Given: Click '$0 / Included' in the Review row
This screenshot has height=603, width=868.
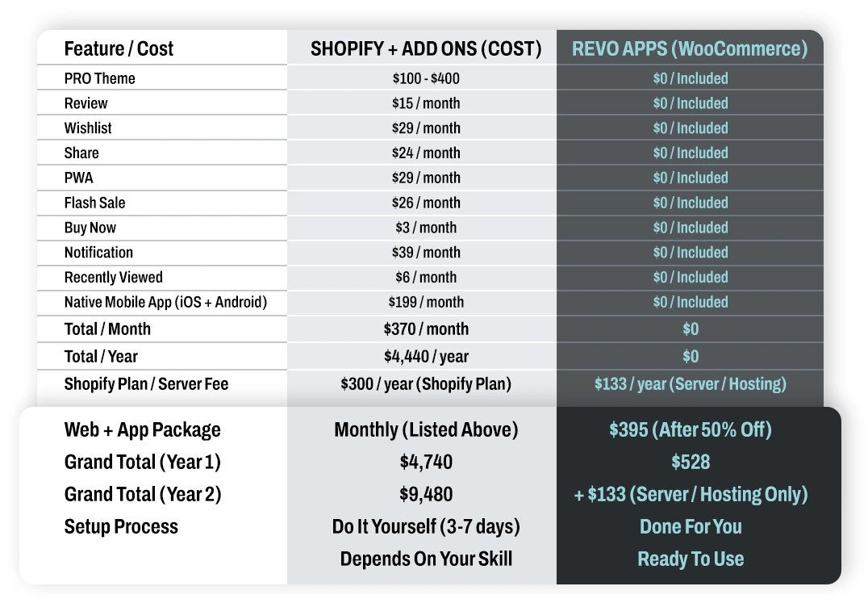Looking at the screenshot, I should pos(691,103).
